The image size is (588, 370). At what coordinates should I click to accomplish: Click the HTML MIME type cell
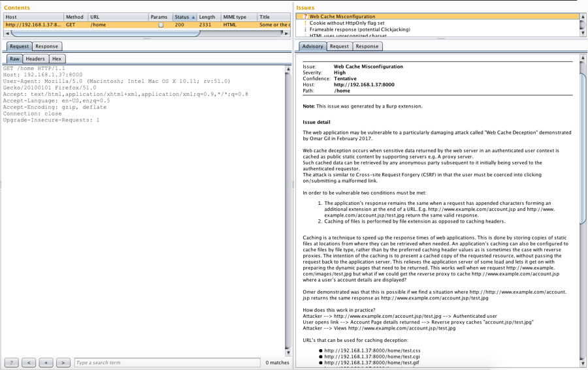[238, 25]
